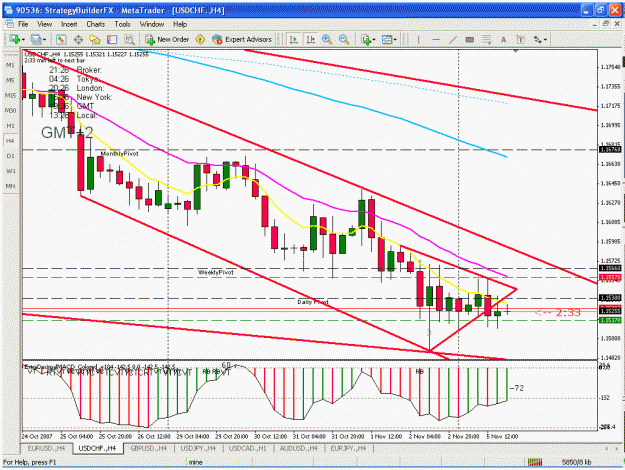Open the File menu

tap(23, 24)
